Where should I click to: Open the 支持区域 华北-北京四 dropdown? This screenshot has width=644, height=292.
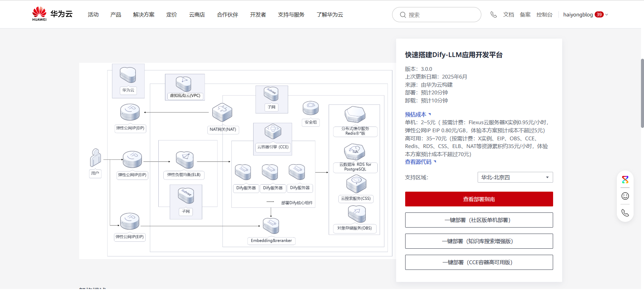point(515,177)
